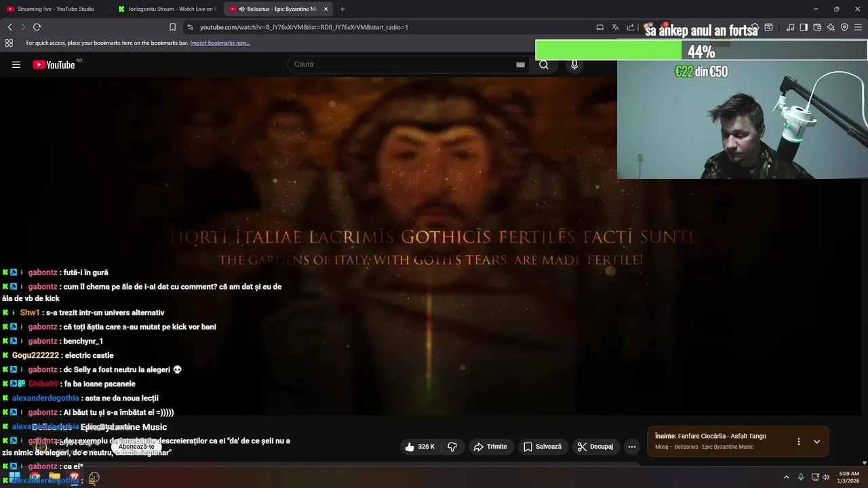The height and width of the screenshot is (488, 868).
Task: Open Chrome from the taskbar
Action: [x=35, y=477]
